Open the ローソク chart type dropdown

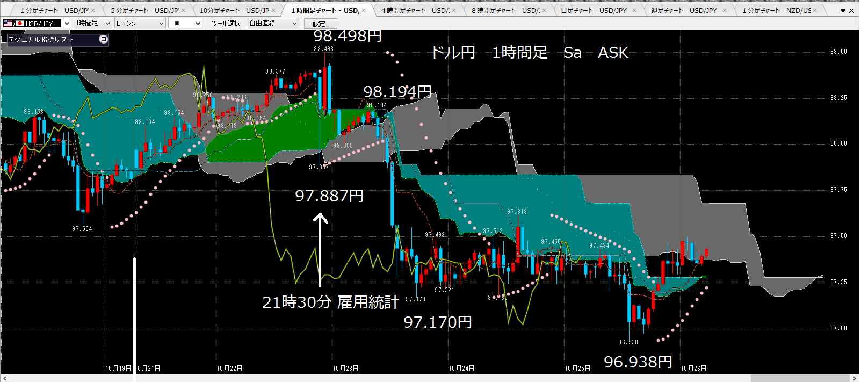[x=140, y=23]
